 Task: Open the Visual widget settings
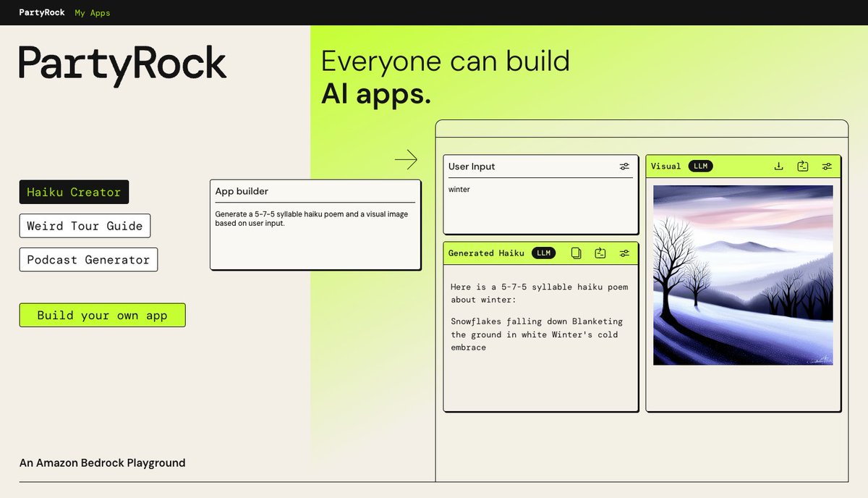tap(827, 166)
